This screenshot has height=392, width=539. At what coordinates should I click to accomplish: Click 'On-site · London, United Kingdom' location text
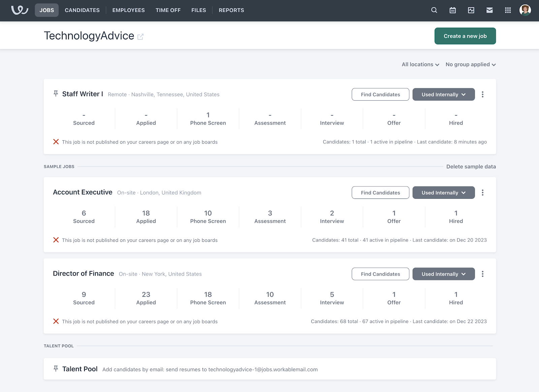tap(159, 193)
